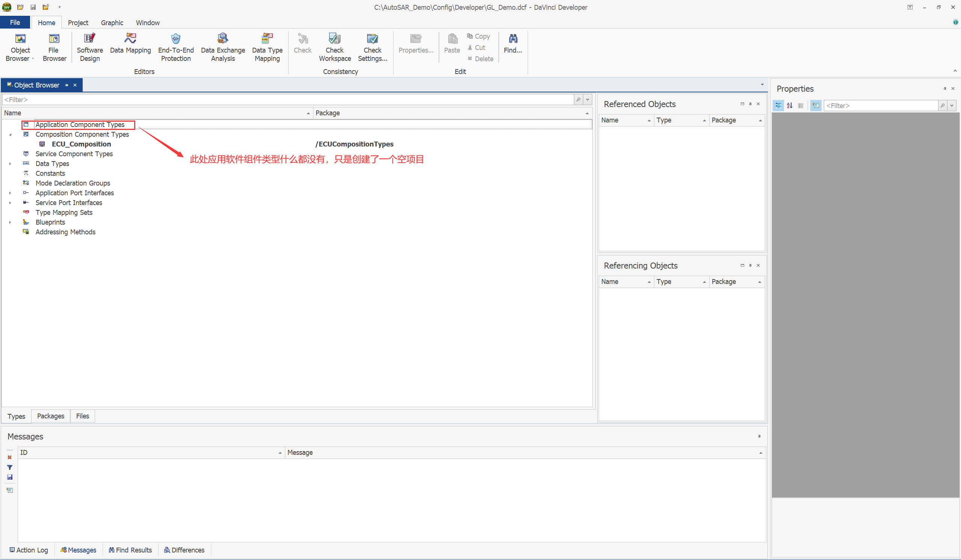Open the Project ribbon tab
This screenshot has width=961, height=560.
click(78, 23)
